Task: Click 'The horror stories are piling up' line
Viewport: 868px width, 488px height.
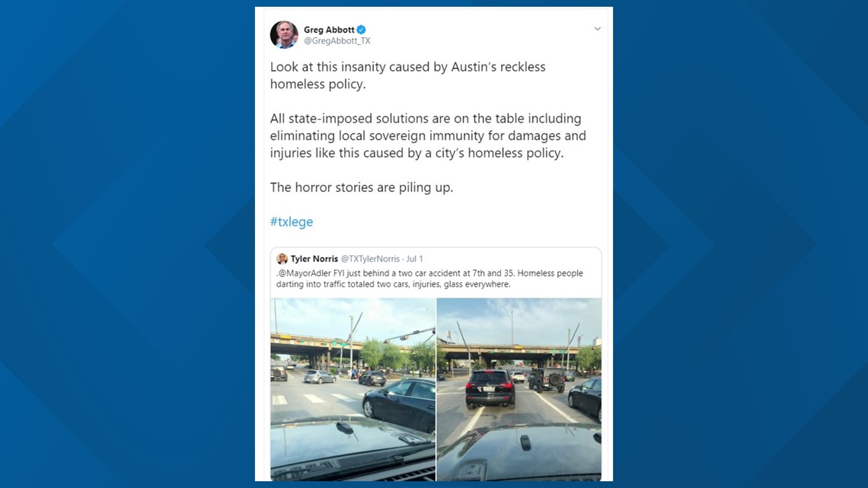Action: coord(362,187)
